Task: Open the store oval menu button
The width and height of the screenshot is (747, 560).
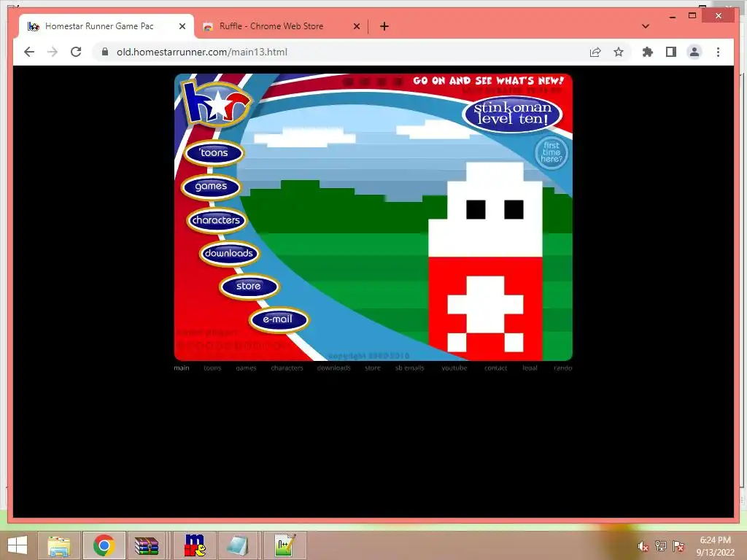Action: [249, 286]
